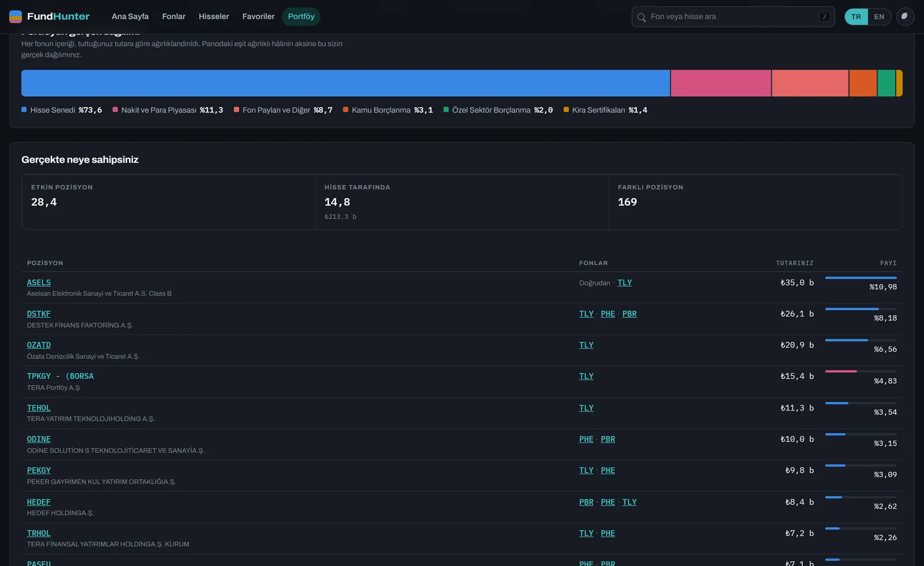Image resolution: width=924 pixels, height=566 pixels.
Task: Click the 'Gerçekte neye sahipsiniz' heading
Action: coord(80,159)
